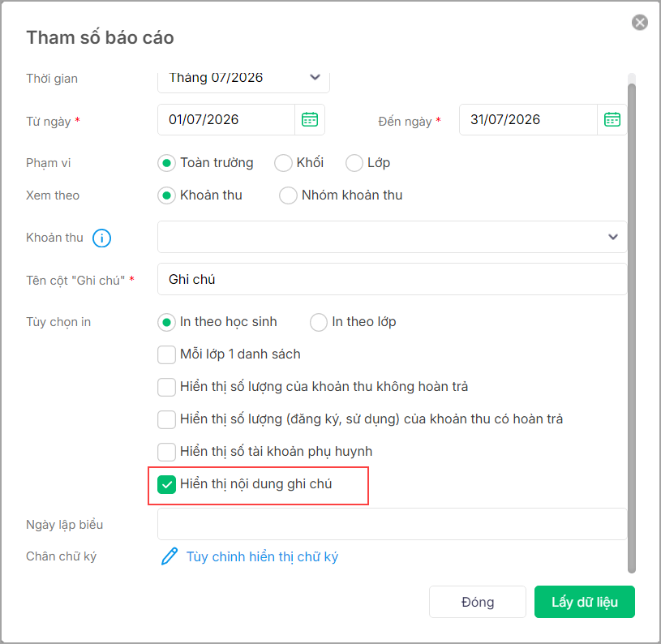This screenshot has height=644, width=661.
Task: Click the Ngày lập biểu input field
Action: [x=392, y=524]
